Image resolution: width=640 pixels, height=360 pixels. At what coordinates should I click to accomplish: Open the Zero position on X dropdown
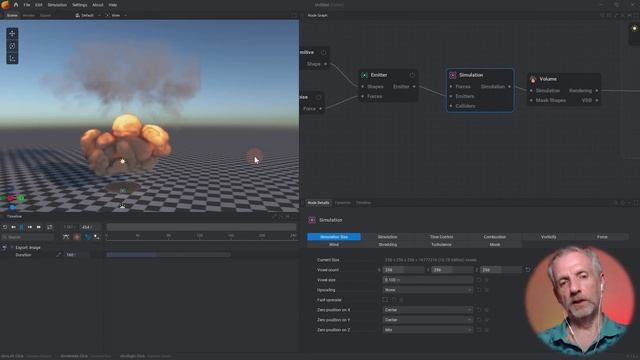click(x=428, y=310)
